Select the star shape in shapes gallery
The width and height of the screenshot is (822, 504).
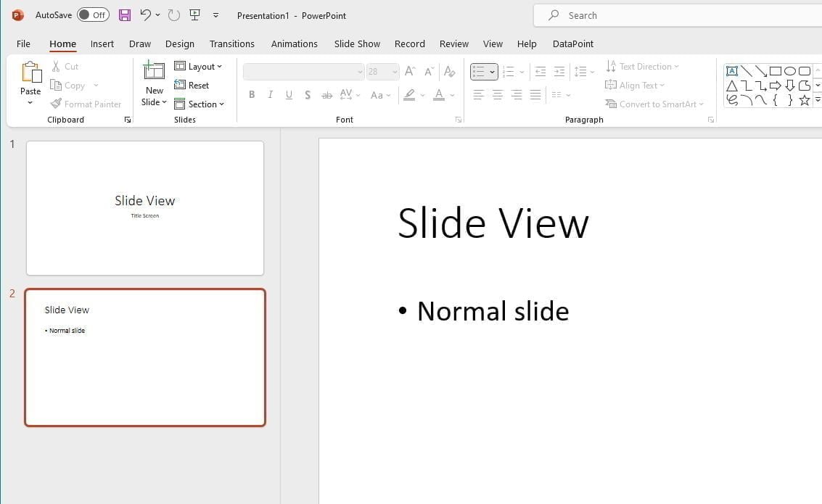tap(804, 100)
